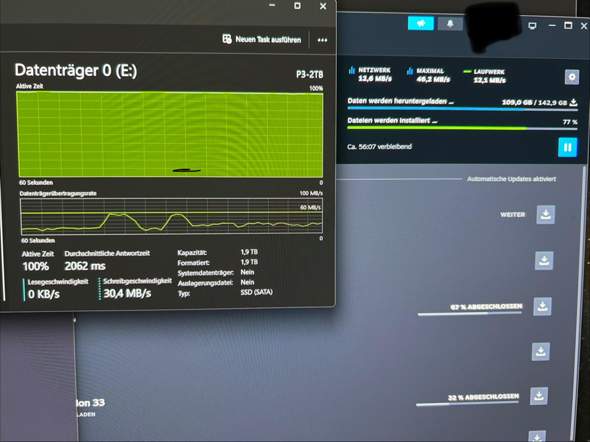
Task: Minimize the Task Manager window
Action: 272,5
